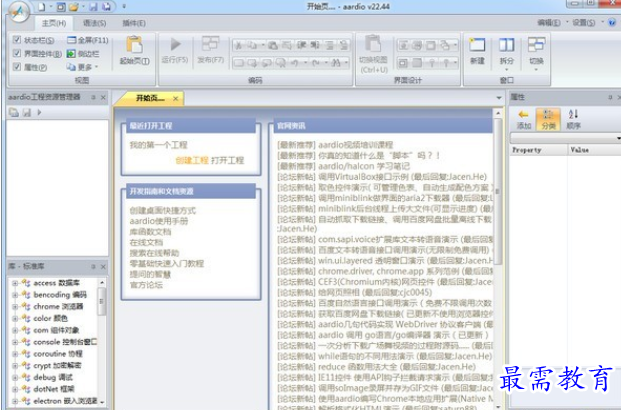Click the cut scissors icon in 编码 group
The height and width of the screenshot is (410, 621).
coord(238,46)
